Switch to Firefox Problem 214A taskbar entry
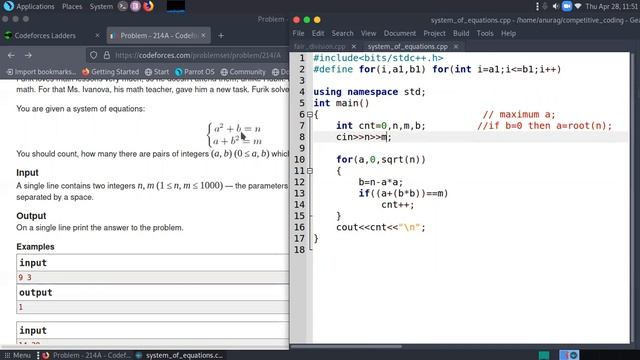 (87, 356)
